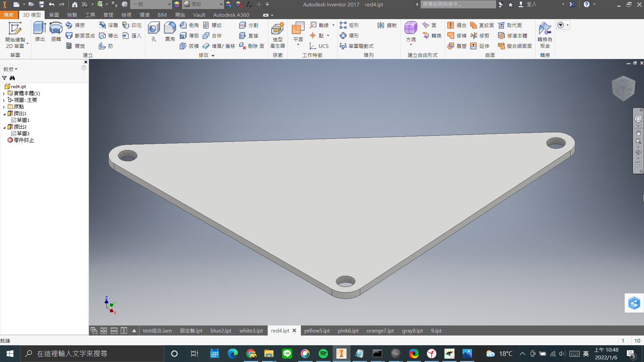Click Delete Face (刪除 面) tool
644x362 pixels.
tap(252, 46)
